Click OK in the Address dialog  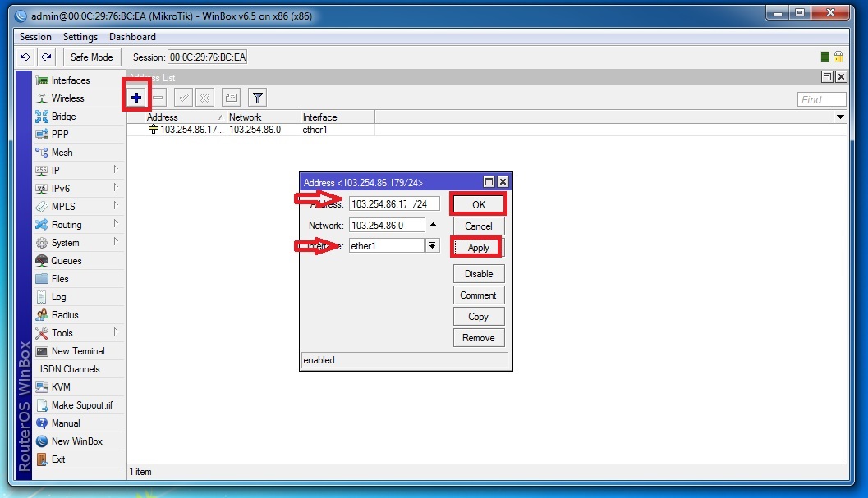478,205
